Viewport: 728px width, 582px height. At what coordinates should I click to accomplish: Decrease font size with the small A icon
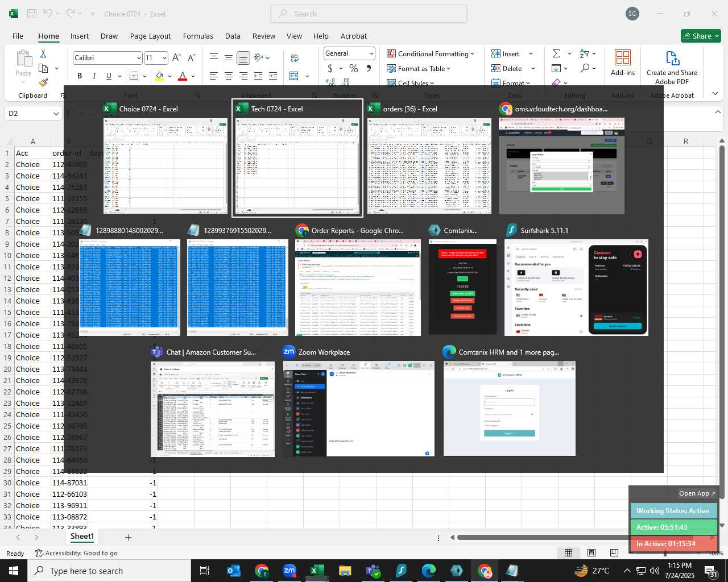click(x=191, y=57)
